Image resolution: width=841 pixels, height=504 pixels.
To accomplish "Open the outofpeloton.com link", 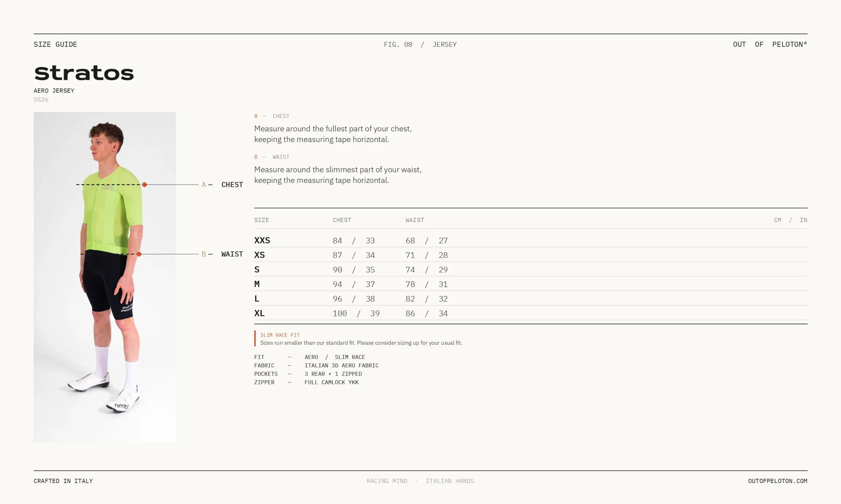I will click(777, 481).
